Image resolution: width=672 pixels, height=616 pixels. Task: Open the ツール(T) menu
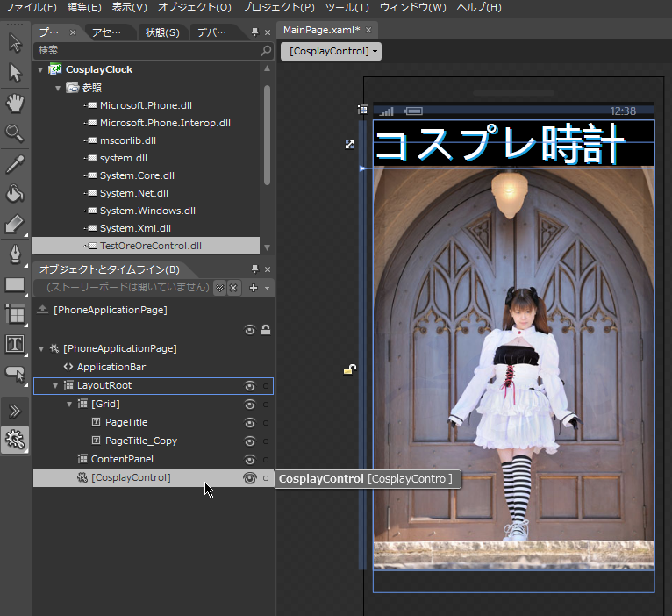pyautogui.click(x=347, y=7)
